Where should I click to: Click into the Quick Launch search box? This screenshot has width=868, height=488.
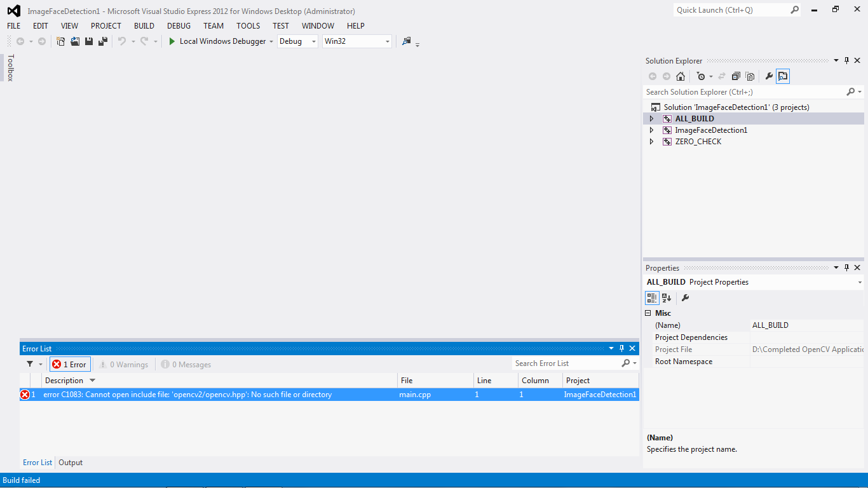(731, 10)
